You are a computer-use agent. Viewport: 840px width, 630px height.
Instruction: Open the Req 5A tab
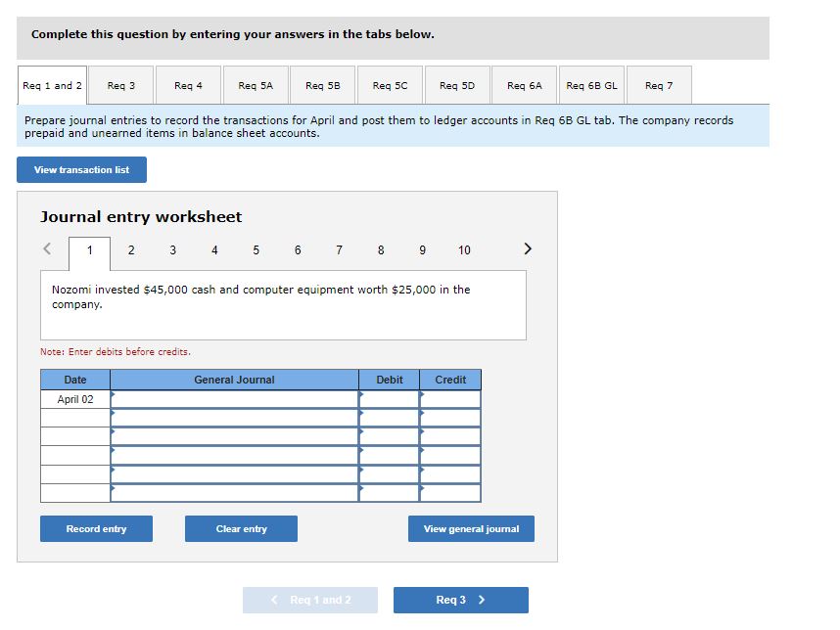coord(256,86)
